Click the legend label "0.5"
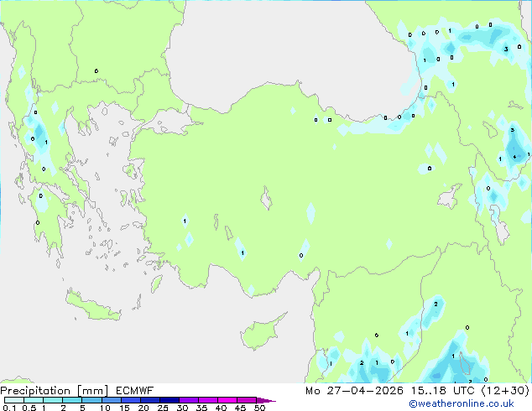 pyautogui.click(x=29, y=408)
